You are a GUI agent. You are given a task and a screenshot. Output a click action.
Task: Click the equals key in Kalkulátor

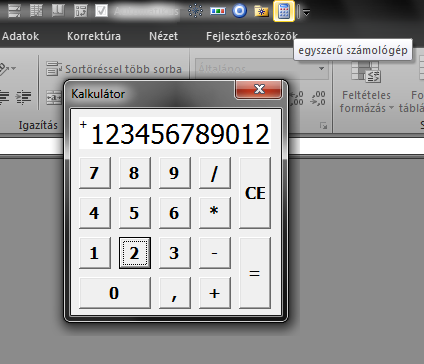(255, 273)
